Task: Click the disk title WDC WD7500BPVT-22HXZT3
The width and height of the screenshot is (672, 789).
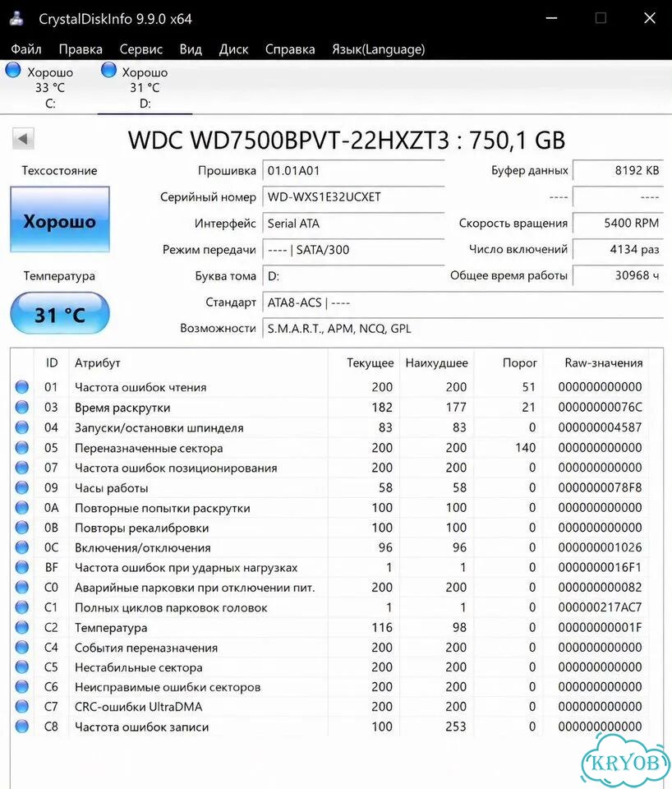Action: coord(288,140)
